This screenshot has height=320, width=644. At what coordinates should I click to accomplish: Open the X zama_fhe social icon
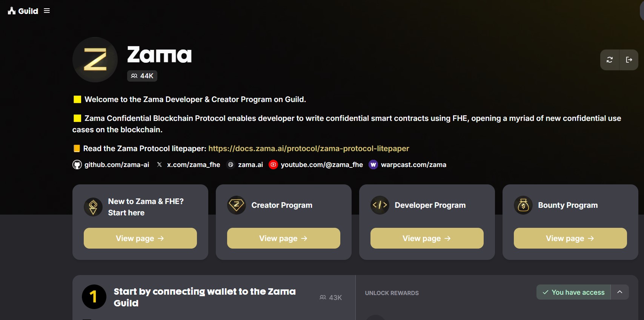tap(160, 165)
